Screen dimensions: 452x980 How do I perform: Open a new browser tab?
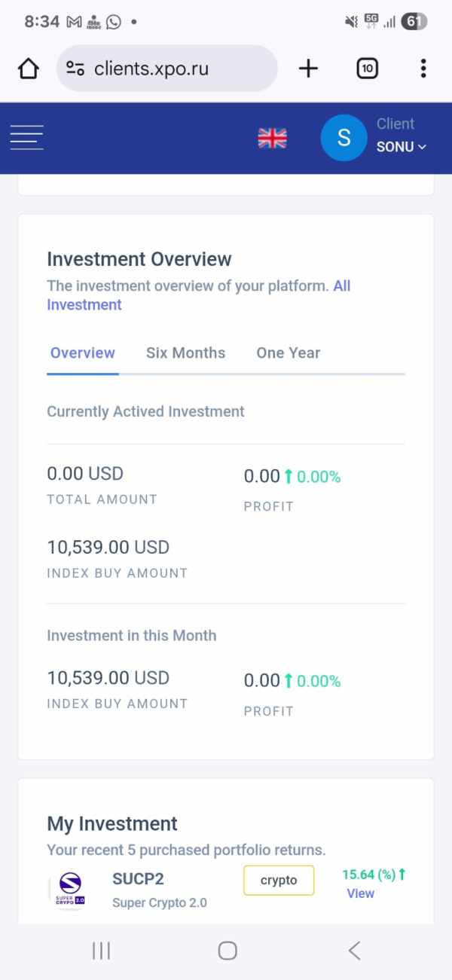pos(308,69)
